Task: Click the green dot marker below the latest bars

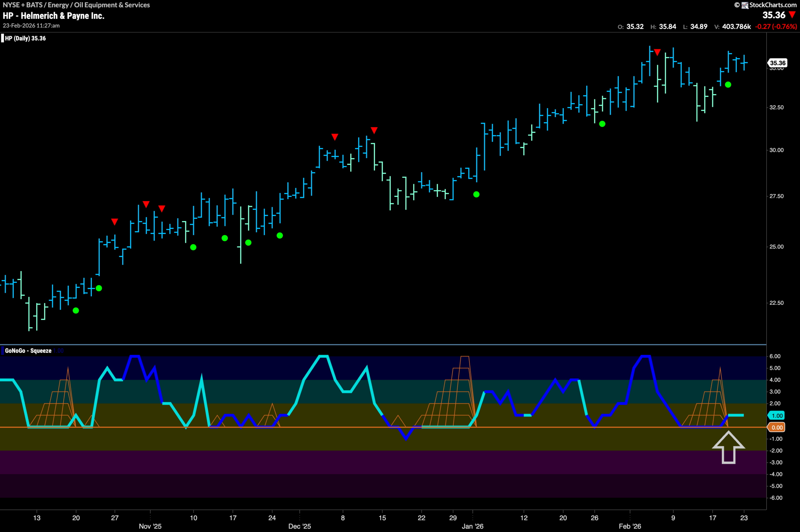Action: [x=728, y=85]
